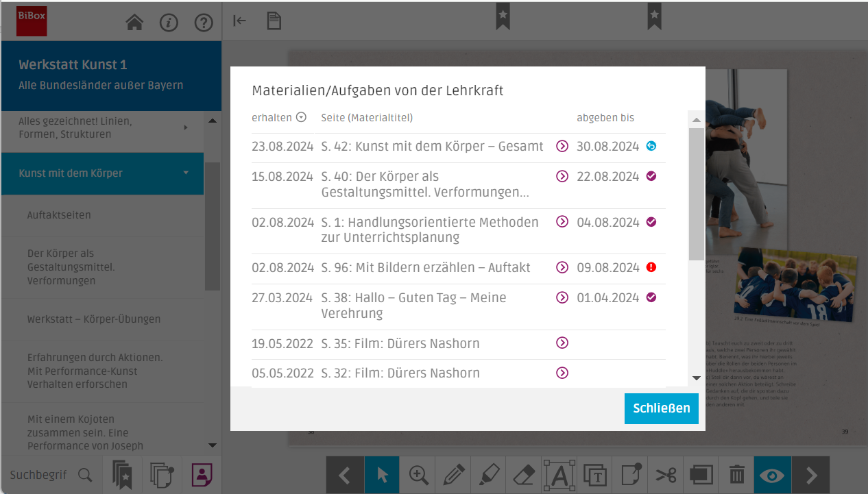Select the cover rectangle tool
This screenshot has width=868, height=494.
coord(701,475)
